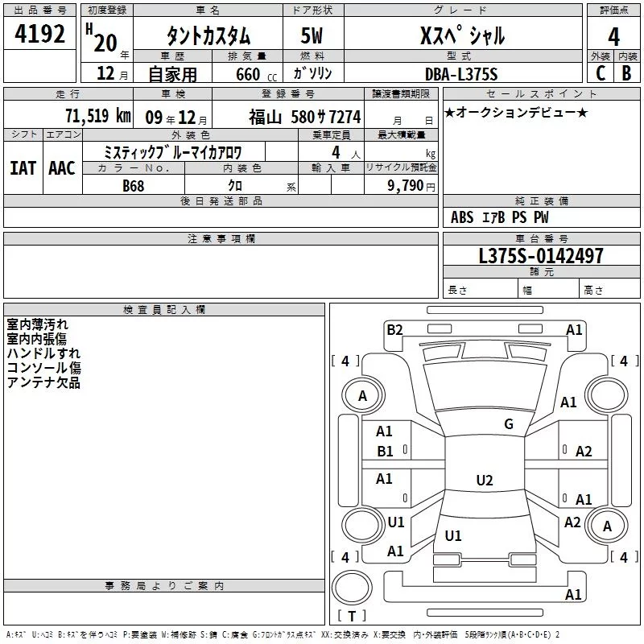Image resolution: width=644 pixels, height=644 pixels.
Task: Click color number B68
Action: (x=133, y=186)
